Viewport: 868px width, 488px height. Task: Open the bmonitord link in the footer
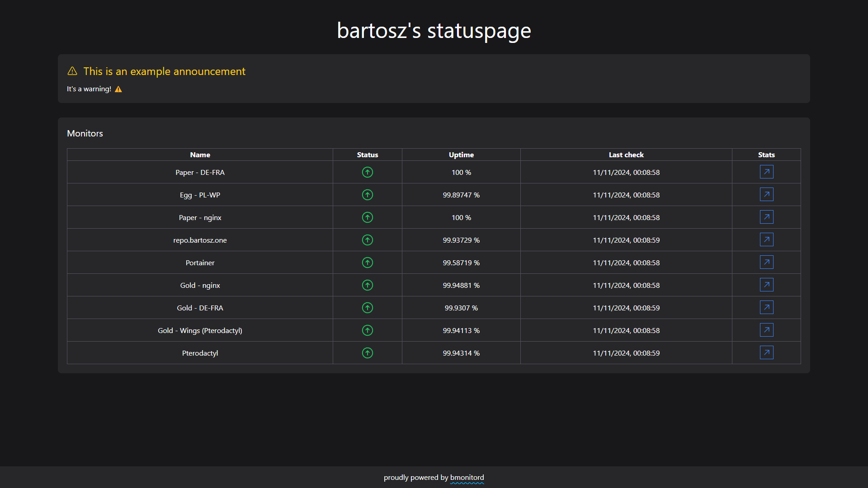(467, 477)
